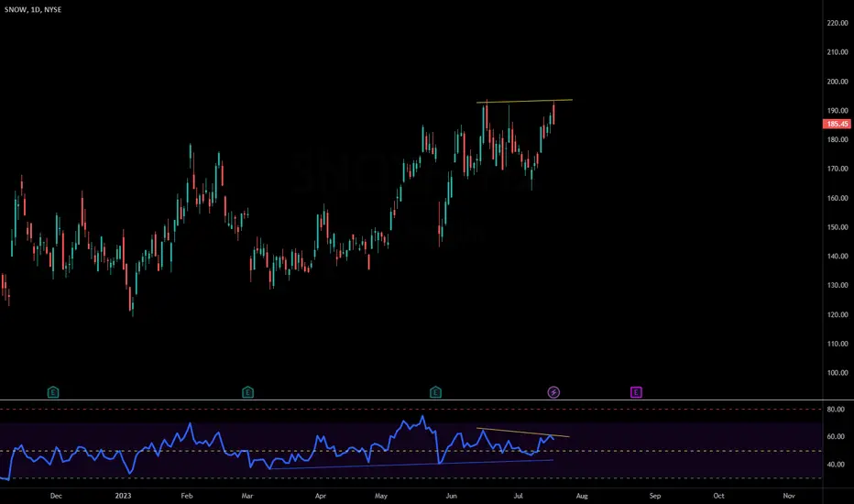Screen dimensions: 854x504
Task: Click the Feb label on time axis
Action: [x=187, y=496]
